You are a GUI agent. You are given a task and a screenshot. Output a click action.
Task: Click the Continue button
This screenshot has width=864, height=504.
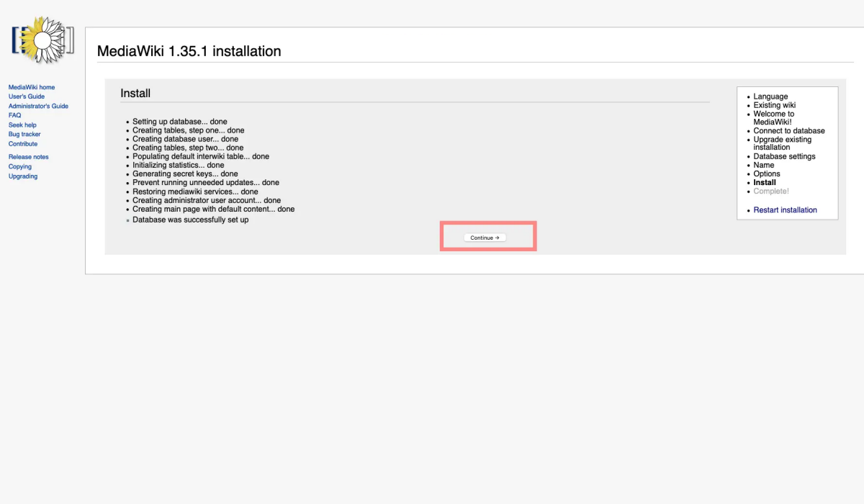pyautogui.click(x=485, y=238)
